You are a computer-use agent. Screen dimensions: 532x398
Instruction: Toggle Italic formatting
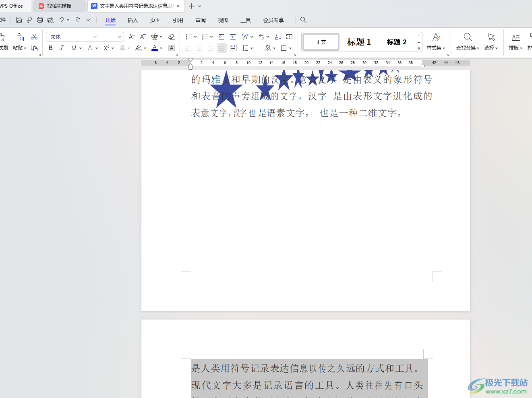62,48
